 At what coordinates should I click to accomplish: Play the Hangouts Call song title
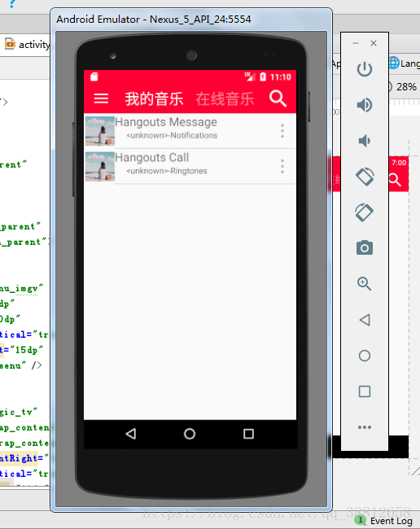(x=152, y=158)
